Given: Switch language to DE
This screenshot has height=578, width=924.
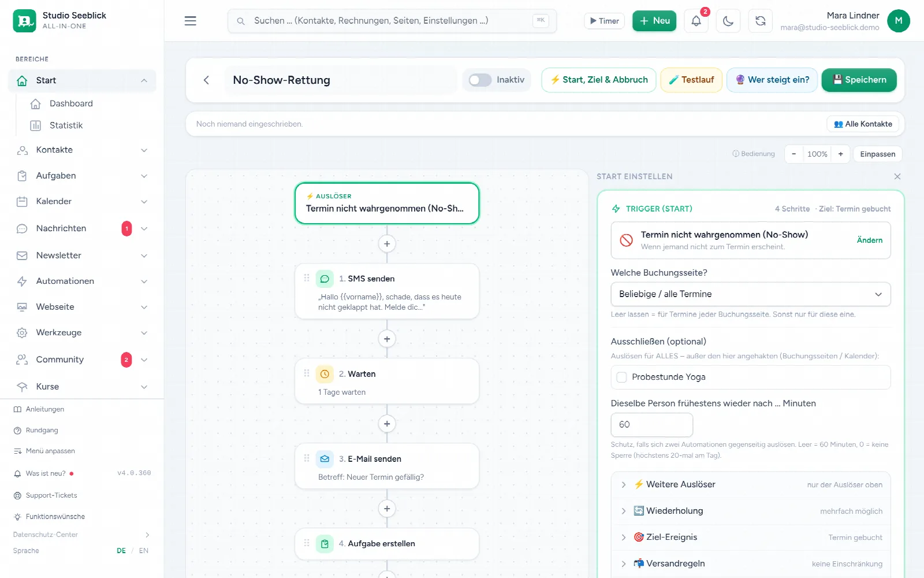Looking at the screenshot, I should coord(121,551).
